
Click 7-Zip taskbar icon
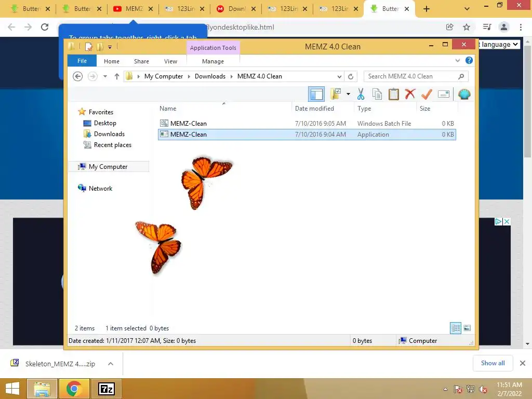click(106, 389)
